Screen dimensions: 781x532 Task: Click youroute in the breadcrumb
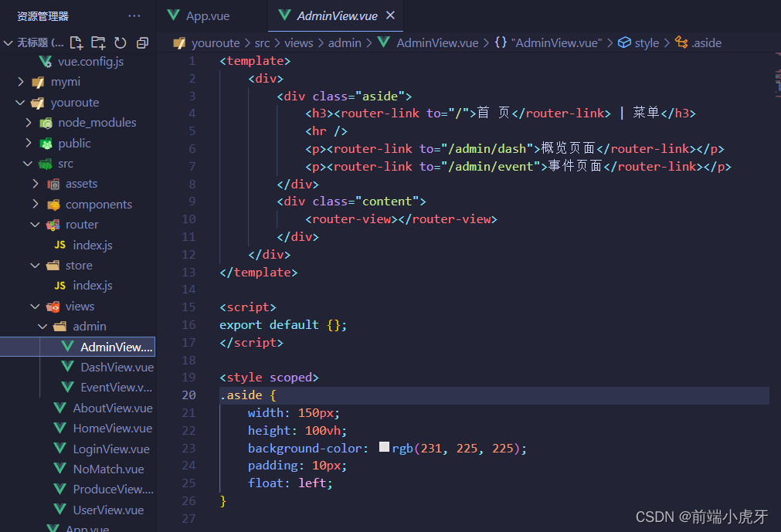point(216,43)
